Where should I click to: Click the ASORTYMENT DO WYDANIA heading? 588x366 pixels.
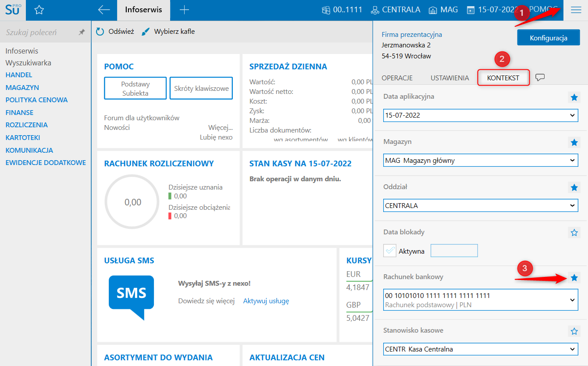click(x=158, y=358)
